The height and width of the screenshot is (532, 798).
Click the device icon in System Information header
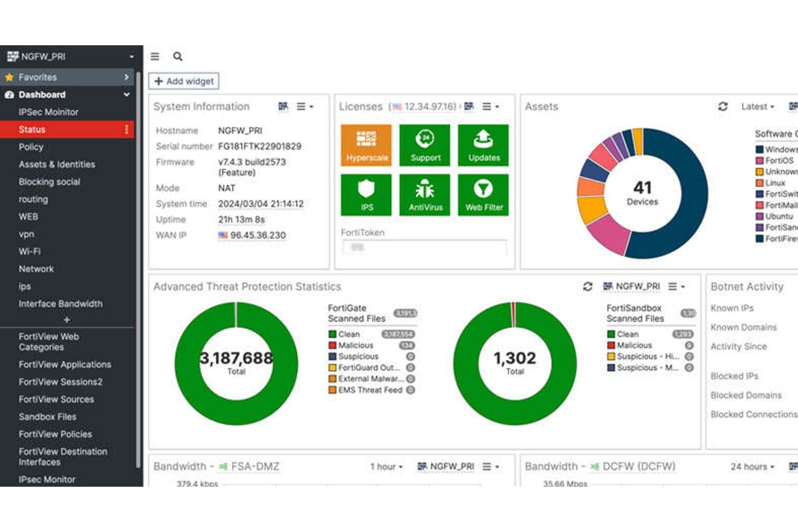283,107
